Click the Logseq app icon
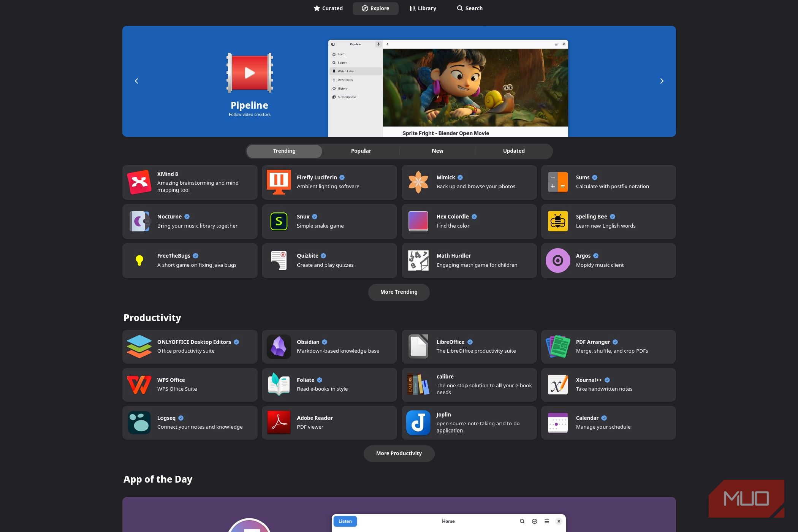798x532 pixels. (139, 423)
